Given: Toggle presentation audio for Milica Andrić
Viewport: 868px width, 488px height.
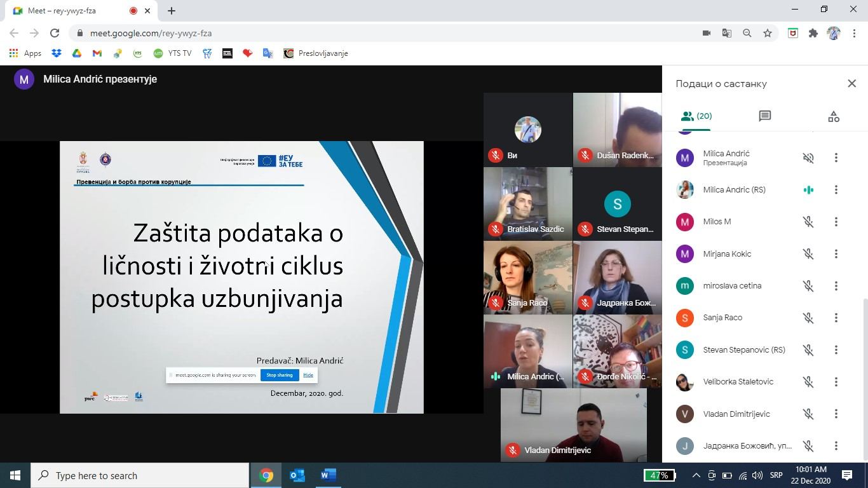Looking at the screenshot, I should coord(808,158).
